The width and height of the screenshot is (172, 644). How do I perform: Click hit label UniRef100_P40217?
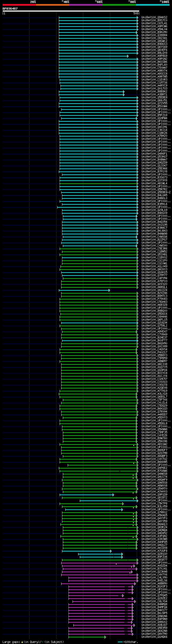click(x=154, y=352)
